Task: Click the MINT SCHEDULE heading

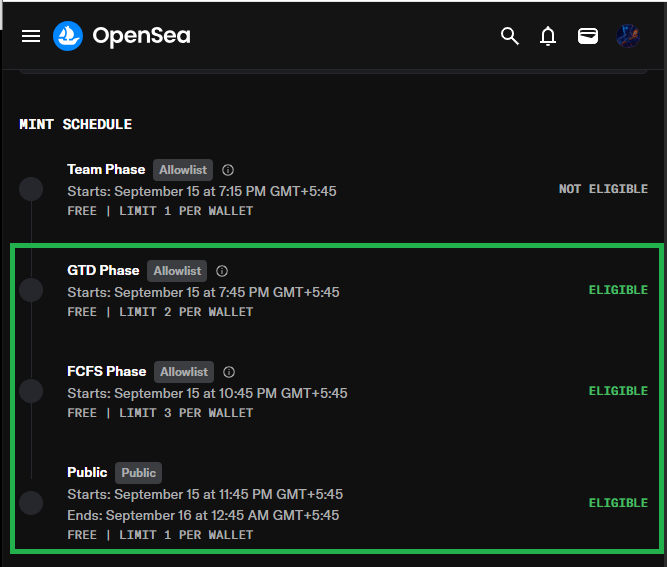Action: coord(76,124)
